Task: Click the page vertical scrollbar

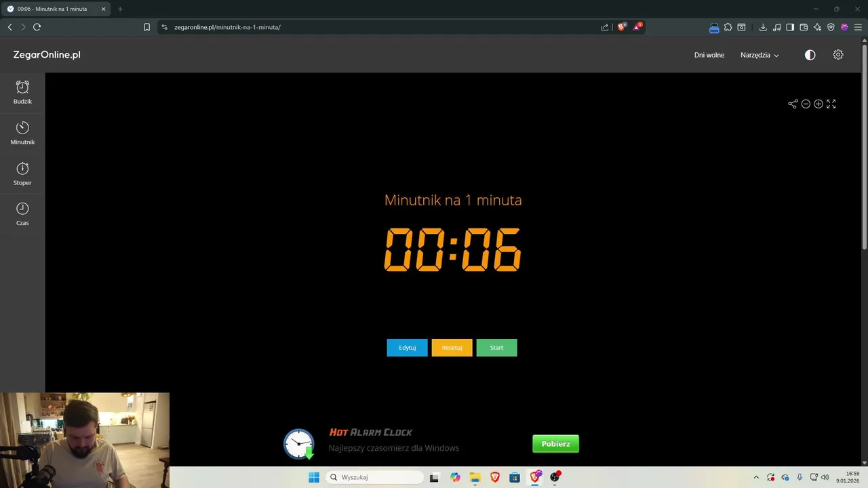Action: pos(864,146)
